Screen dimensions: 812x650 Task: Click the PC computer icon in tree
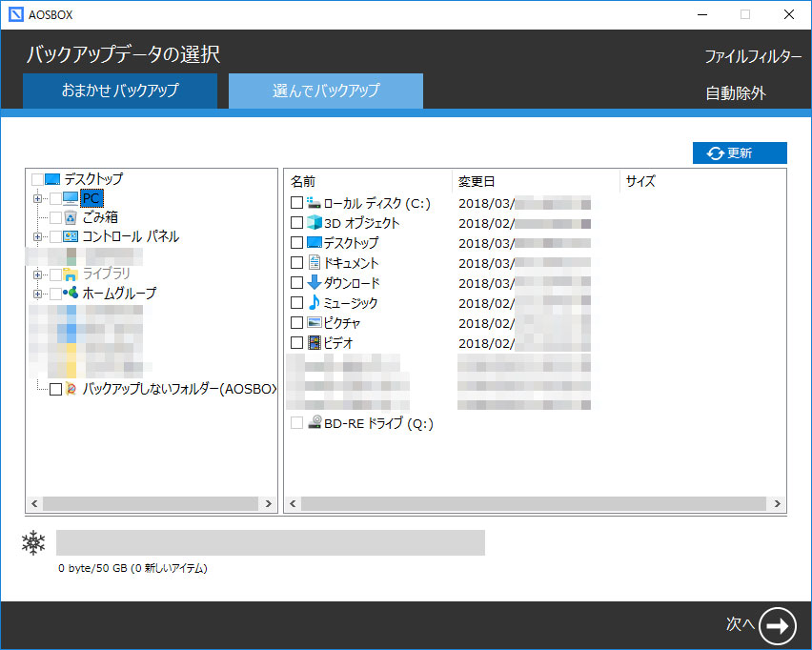pyautogui.click(x=71, y=198)
